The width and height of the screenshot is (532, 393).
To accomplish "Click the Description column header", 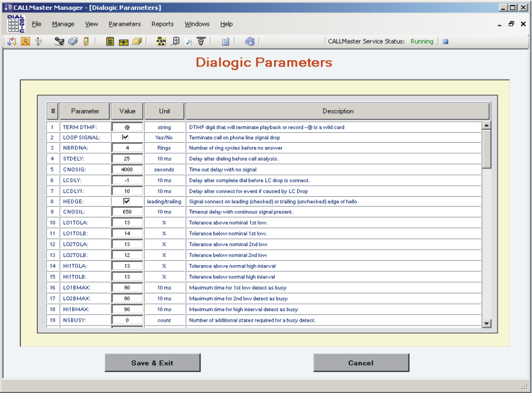I will coord(338,111).
